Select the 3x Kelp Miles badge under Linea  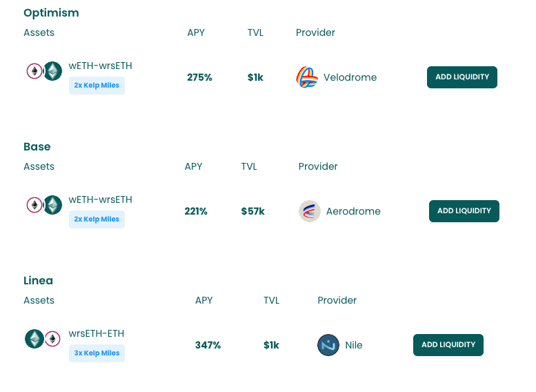(x=97, y=353)
